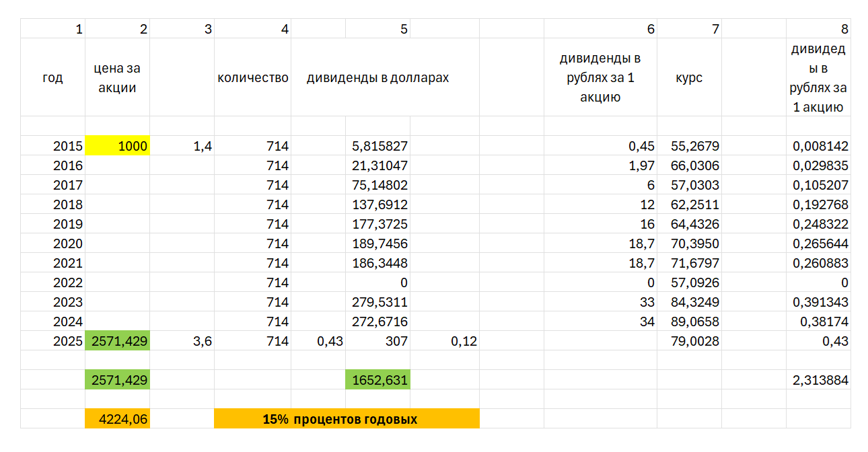The image size is (868, 452).
Task: Select the cell with value 1,4
Action: [x=182, y=146]
